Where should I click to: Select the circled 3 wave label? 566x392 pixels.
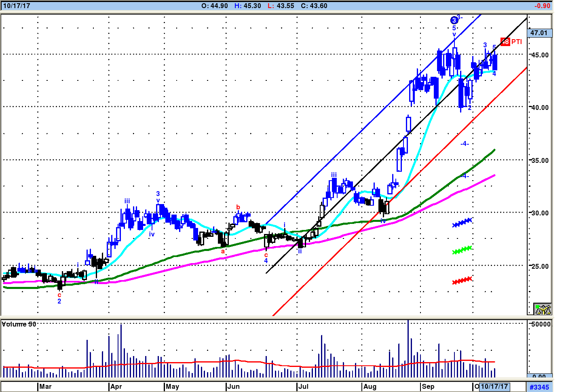coord(454,20)
